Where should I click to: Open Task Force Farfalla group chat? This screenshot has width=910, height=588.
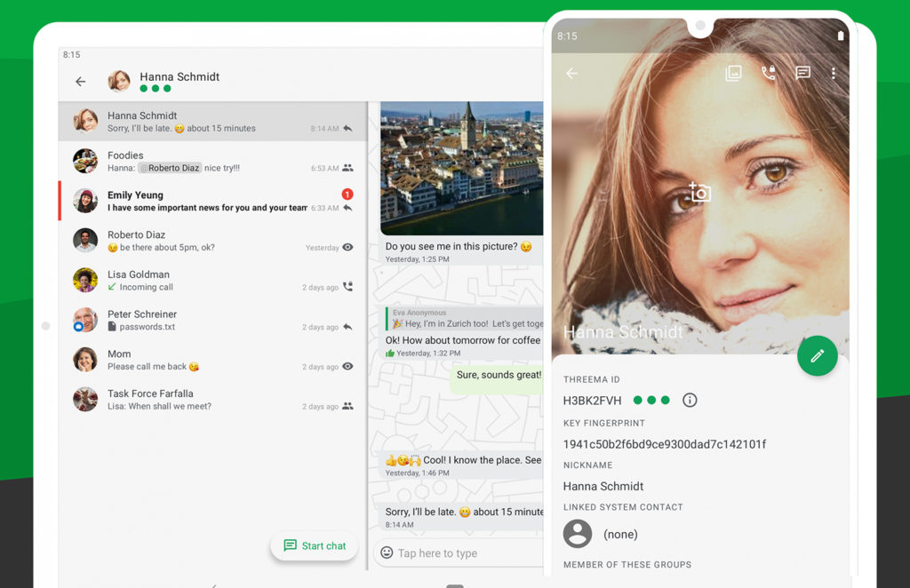tap(212, 400)
